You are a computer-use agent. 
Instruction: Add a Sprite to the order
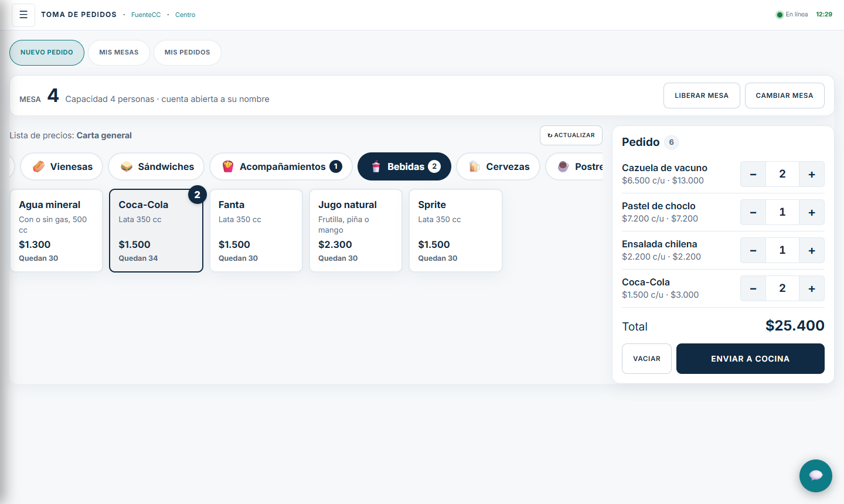(x=455, y=231)
